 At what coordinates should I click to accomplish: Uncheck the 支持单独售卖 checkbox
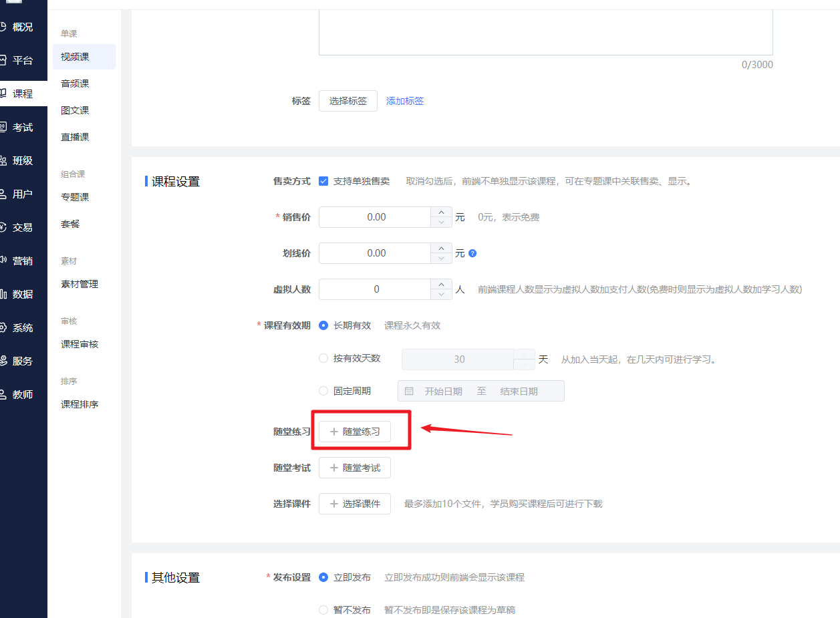[x=323, y=181]
